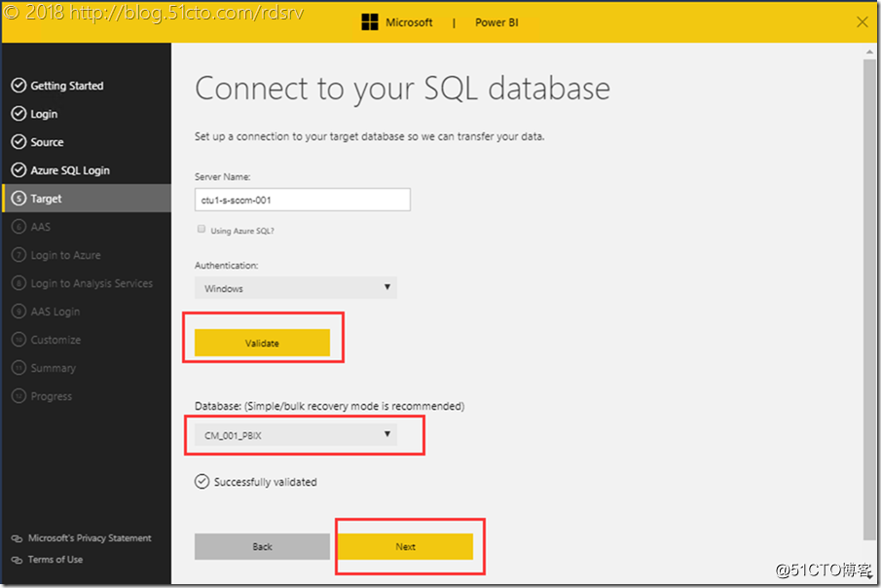Select the AAS step in sidebar
The height and width of the screenshot is (588, 881).
tap(86, 227)
